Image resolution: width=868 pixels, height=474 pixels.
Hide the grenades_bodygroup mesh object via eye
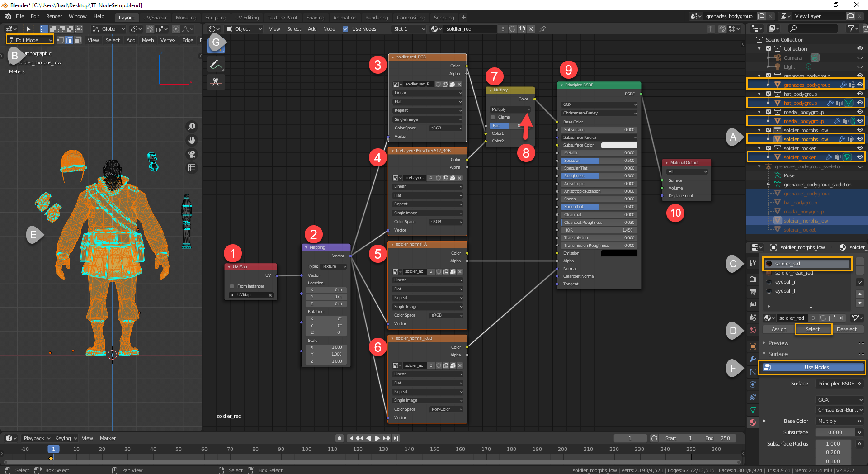pos(860,85)
